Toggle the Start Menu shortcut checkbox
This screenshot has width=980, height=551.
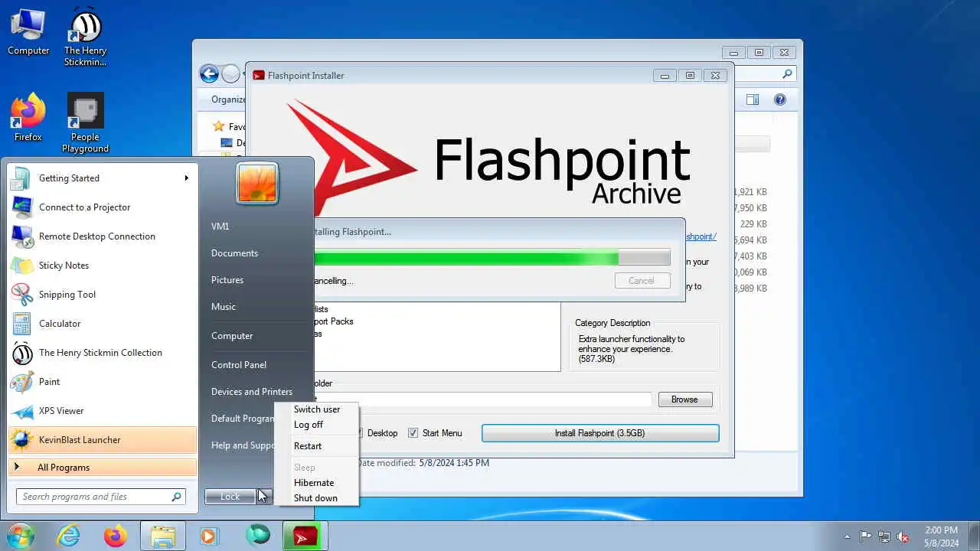tap(413, 433)
